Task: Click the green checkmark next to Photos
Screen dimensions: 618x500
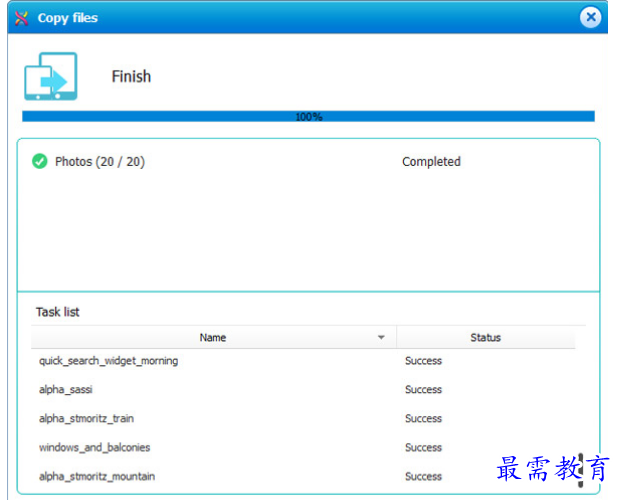Action: point(40,161)
